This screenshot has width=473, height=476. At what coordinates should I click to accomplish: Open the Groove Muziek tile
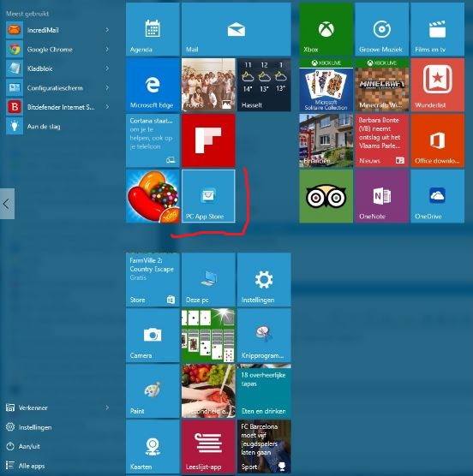coord(381,29)
